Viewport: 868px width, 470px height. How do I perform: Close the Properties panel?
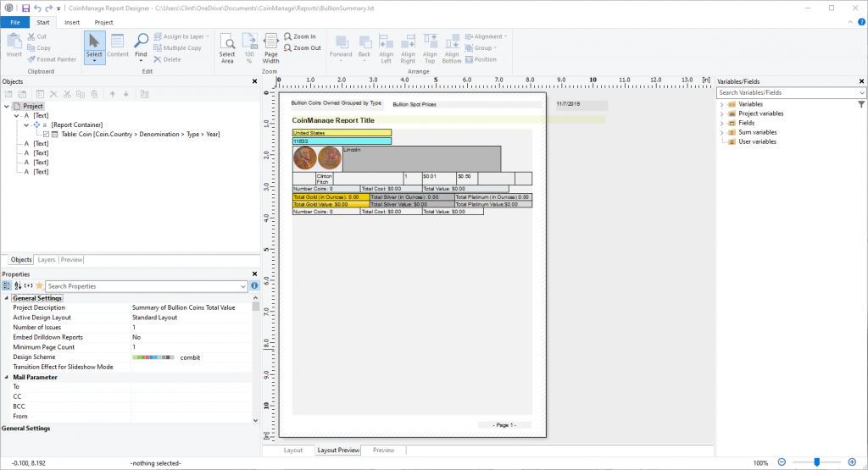(254, 274)
